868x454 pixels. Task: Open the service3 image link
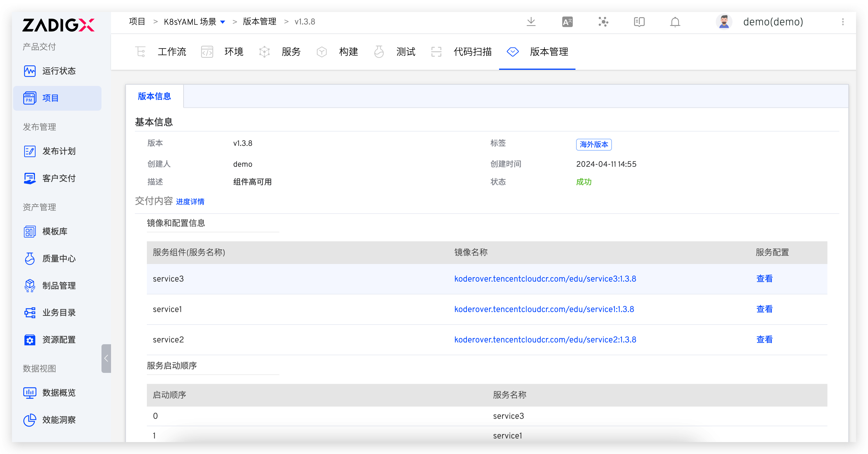click(545, 279)
